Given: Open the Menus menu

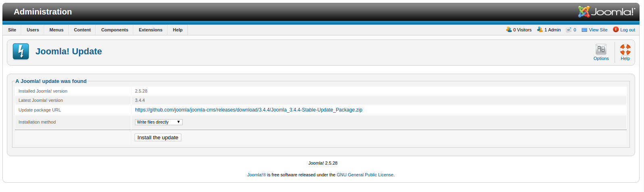Looking at the screenshot, I should 56,30.
